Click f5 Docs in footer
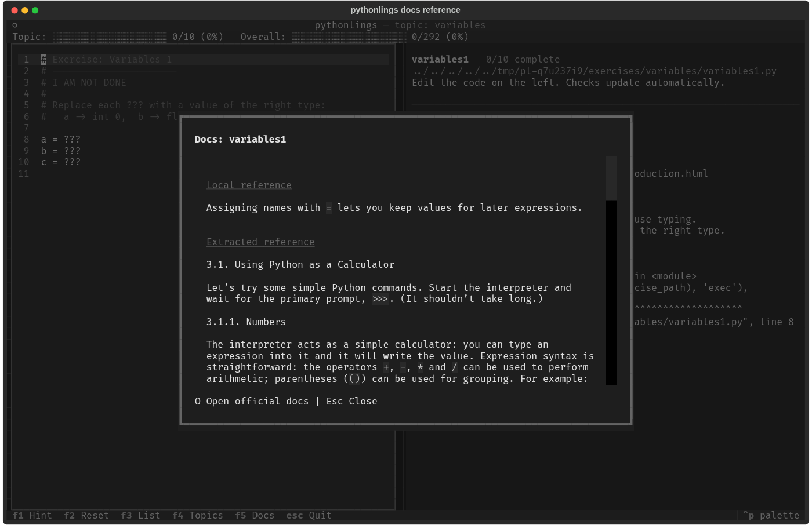Image resolution: width=812 pixels, height=525 pixels. coord(255,515)
